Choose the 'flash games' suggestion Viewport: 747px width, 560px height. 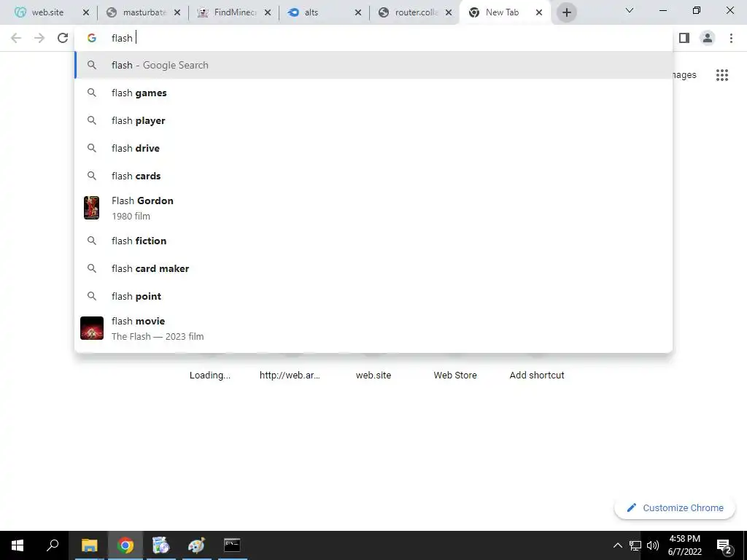coord(373,93)
